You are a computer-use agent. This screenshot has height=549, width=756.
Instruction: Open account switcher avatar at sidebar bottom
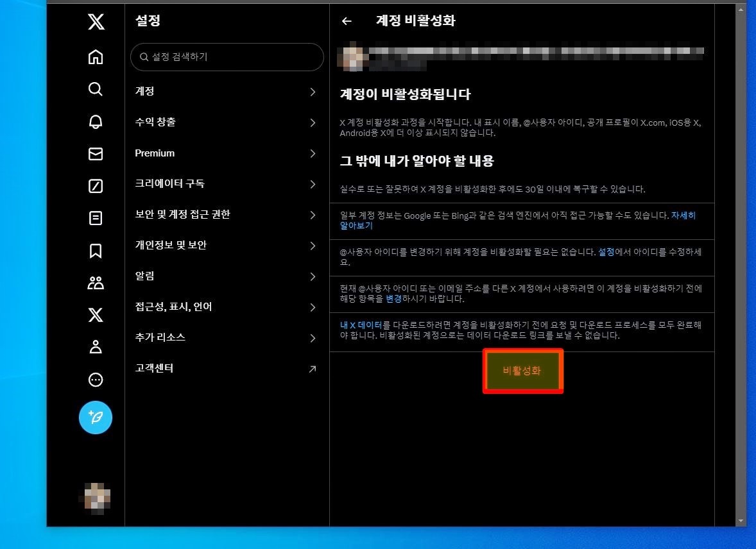[96, 498]
